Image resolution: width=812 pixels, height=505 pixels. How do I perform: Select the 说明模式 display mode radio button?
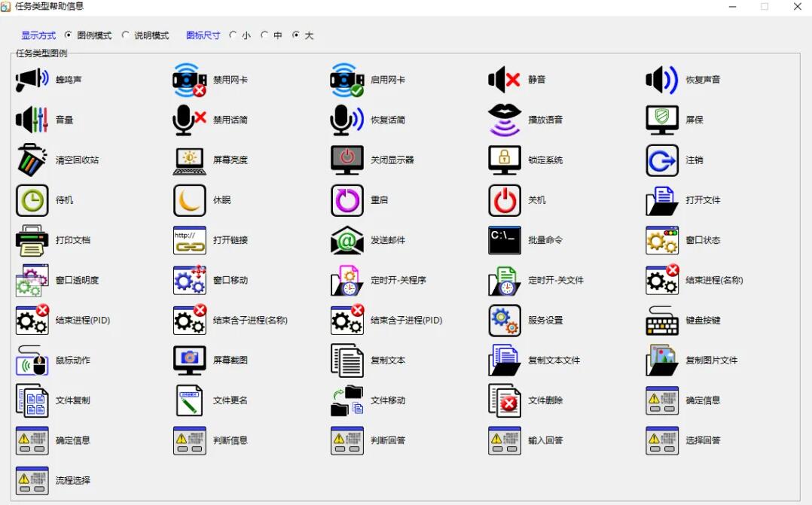126,35
